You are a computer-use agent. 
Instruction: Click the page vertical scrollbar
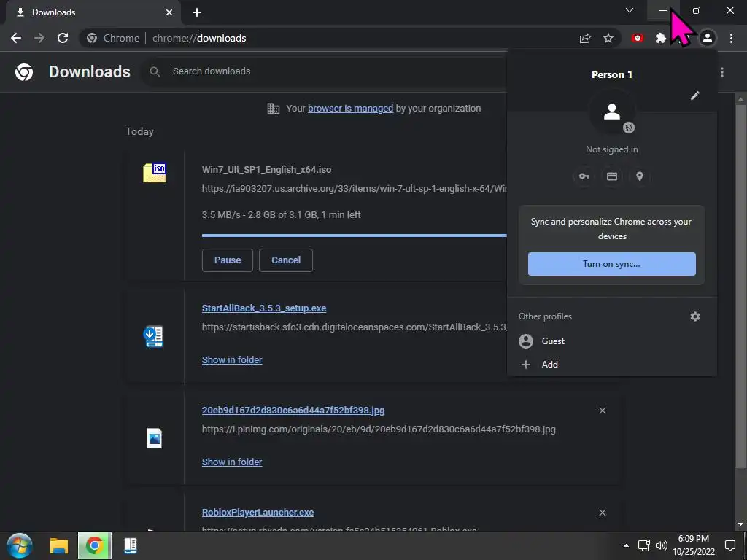pyautogui.click(x=740, y=286)
